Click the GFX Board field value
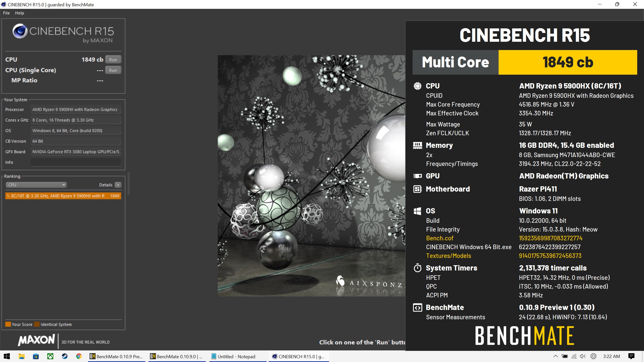Image resolution: width=644 pixels, height=362 pixels. (x=76, y=152)
